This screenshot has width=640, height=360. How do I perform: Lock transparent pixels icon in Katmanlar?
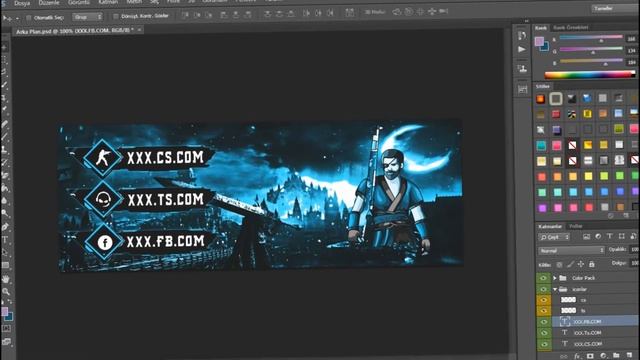click(559, 264)
